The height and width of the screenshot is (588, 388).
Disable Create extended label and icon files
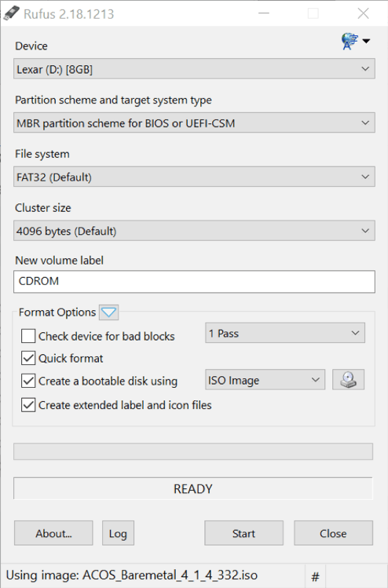coord(28,405)
